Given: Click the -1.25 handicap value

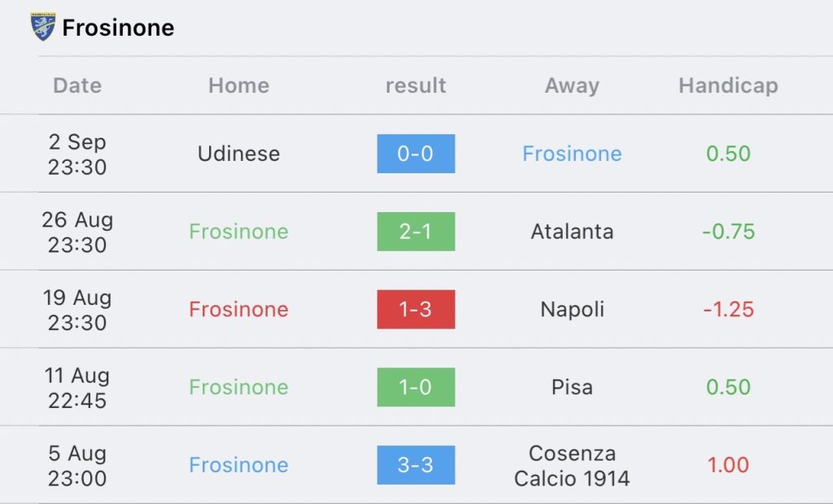Looking at the screenshot, I should coord(728,310).
